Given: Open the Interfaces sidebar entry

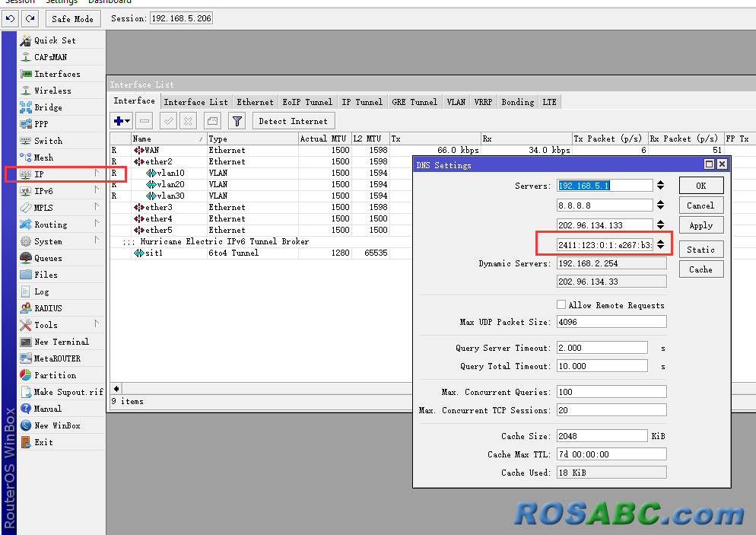Looking at the screenshot, I should tap(62, 74).
